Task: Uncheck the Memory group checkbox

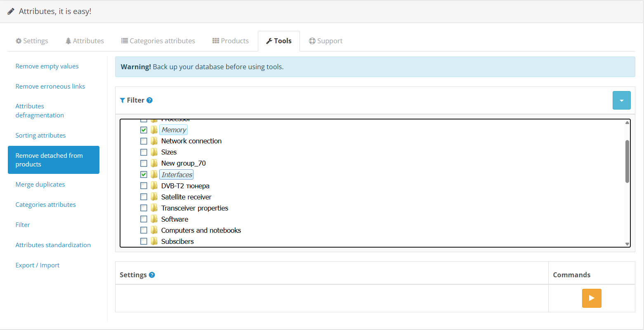Action: tap(144, 130)
